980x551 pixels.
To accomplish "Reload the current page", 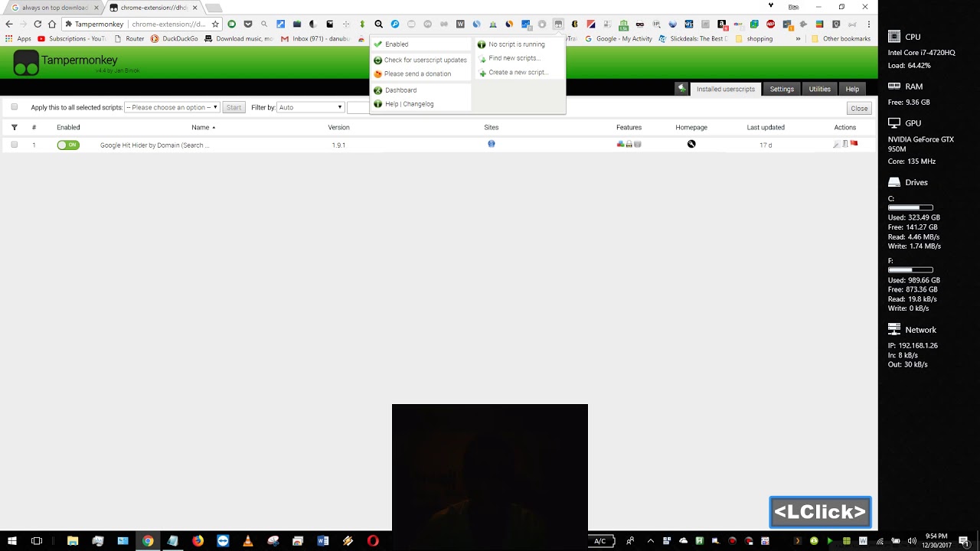I will (x=38, y=24).
